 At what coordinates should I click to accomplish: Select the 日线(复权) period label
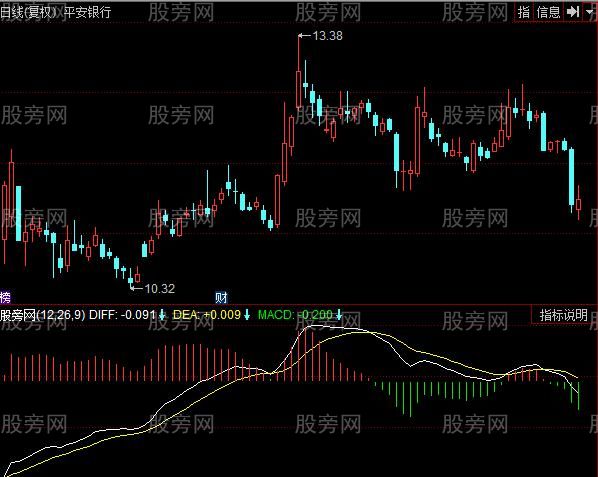point(29,12)
